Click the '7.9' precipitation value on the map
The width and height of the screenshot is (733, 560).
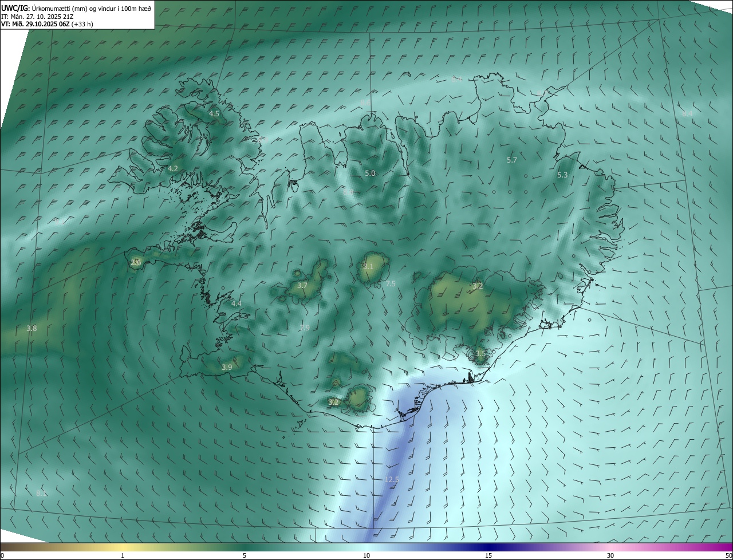tap(304, 328)
